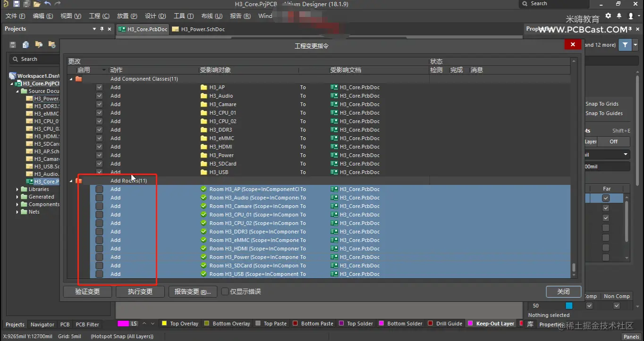This screenshot has height=341, width=644.
Task: Click the Save All icon in title bar
Action: 26,4
